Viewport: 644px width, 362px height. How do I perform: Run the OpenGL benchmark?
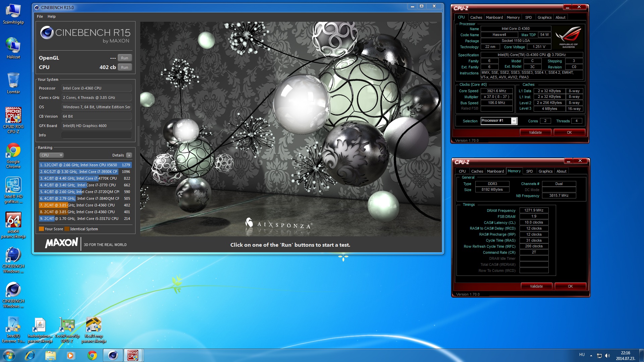(x=124, y=58)
